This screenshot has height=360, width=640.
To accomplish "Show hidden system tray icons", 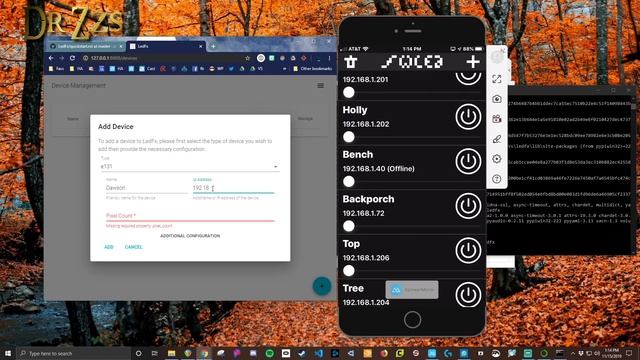I will 573,353.
